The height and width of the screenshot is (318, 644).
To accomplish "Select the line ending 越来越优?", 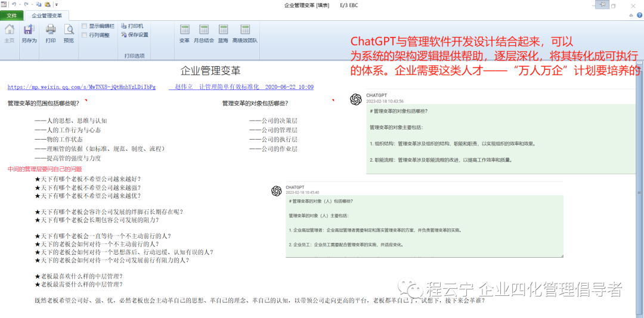I will 88,196.
